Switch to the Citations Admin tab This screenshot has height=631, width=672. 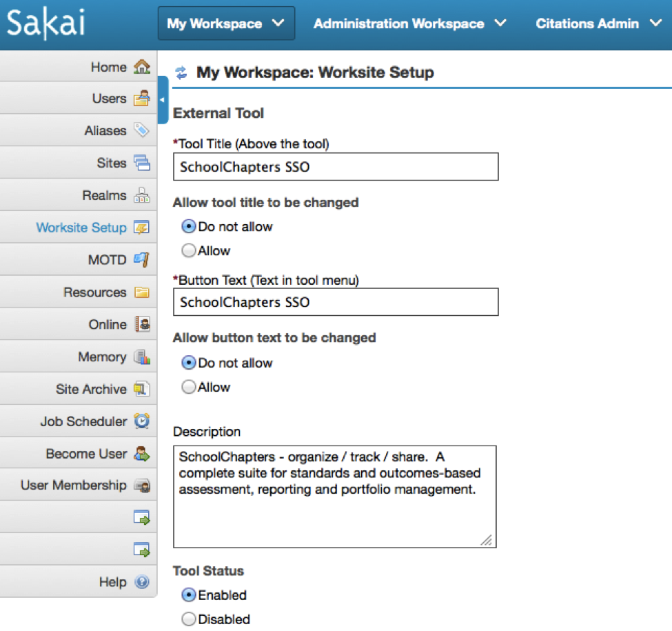(x=587, y=23)
